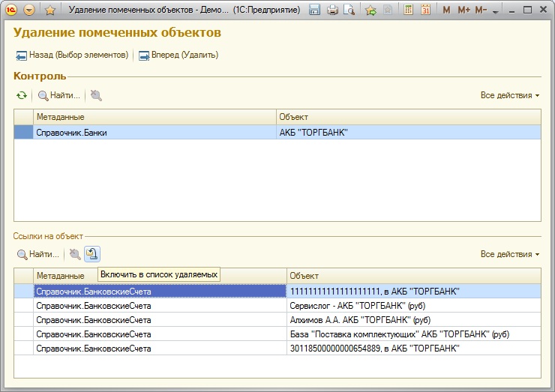
Task: Open the 1C main menu dropdown button
Action: coord(29,10)
